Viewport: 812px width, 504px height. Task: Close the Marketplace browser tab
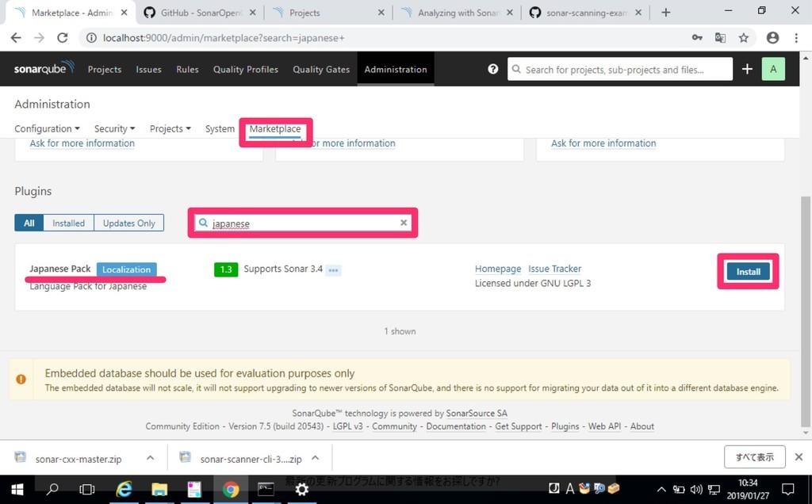(x=124, y=13)
